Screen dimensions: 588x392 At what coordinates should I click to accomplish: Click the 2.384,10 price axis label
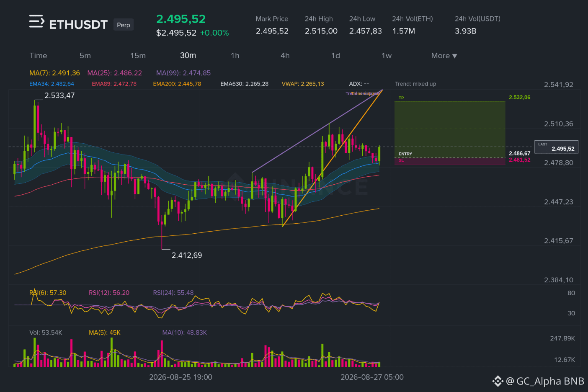(x=559, y=280)
